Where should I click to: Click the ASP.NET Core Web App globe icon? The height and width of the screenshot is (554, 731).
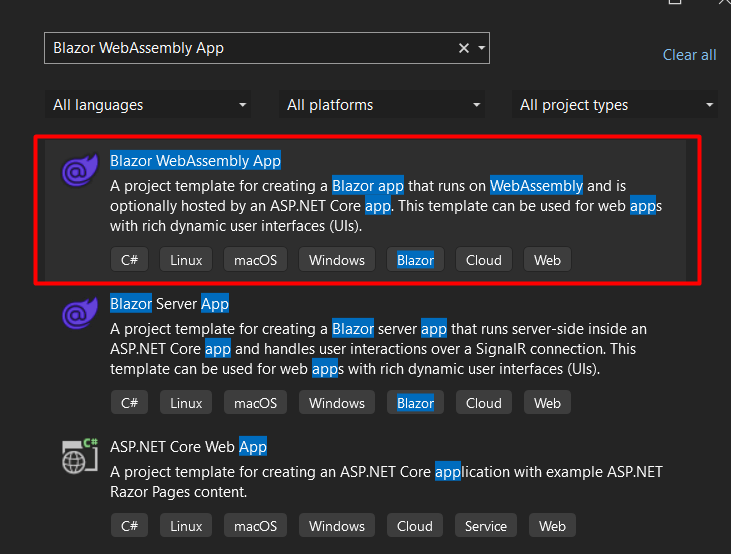[x=80, y=457]
